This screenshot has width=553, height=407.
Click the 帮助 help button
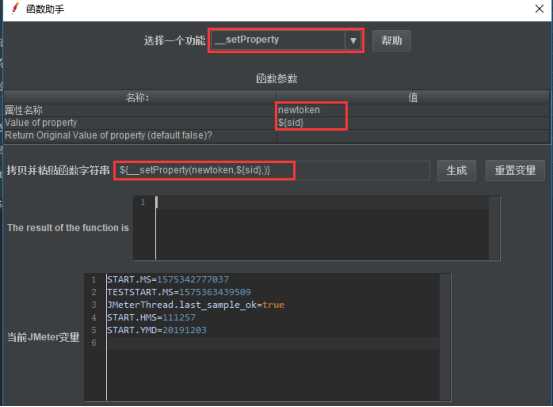[391, 41]
